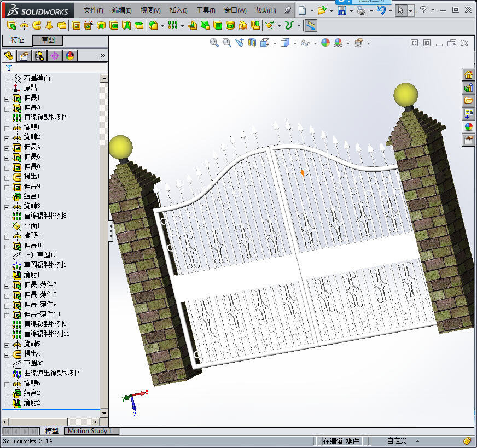Switch to the Motion Study 1 tab
This screenshot has height=448, width=477.
91,431
